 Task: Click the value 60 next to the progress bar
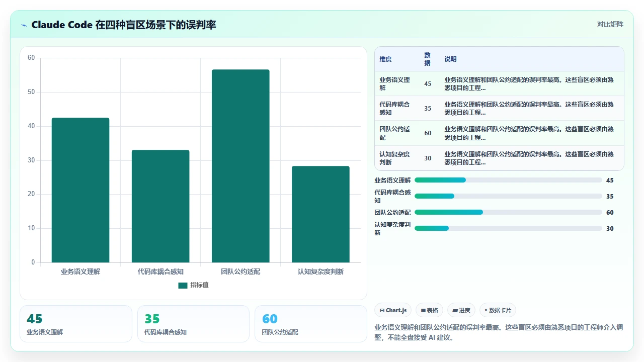tap(610, 212)
